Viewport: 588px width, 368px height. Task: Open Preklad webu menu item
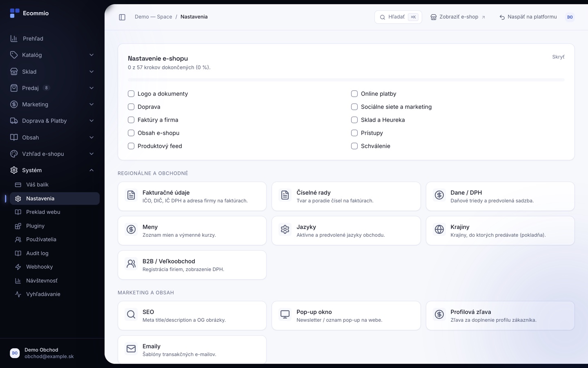(55, 212)
